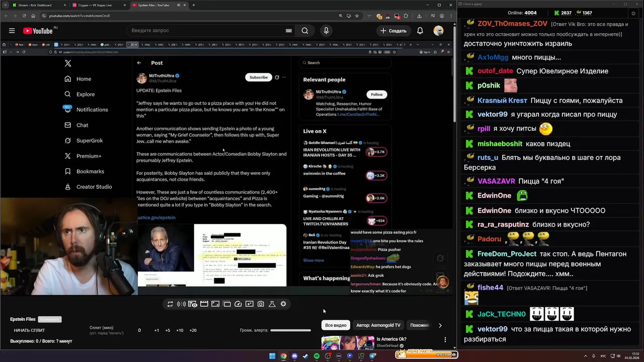Open the Windows Start menu
Screen dimensions: 644x362
pos(272,356)
